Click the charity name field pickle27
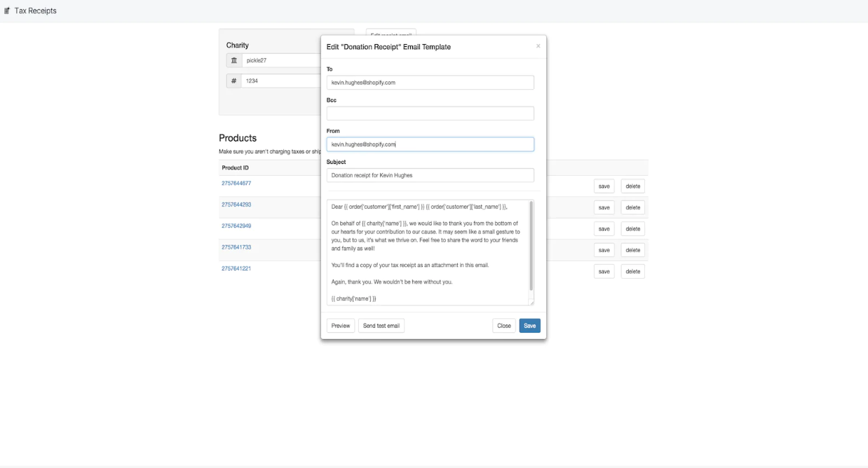868x468 pixels. click(x=280, y=60)
